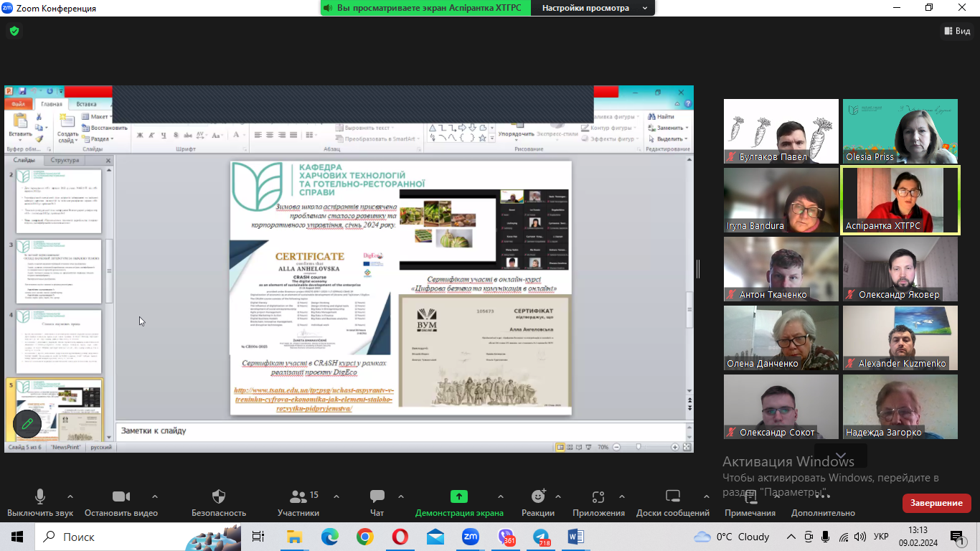This screenshot has width=980, height=551.
Task: Select the Home (Главная) ribbon tab
Action: [52, 104]
